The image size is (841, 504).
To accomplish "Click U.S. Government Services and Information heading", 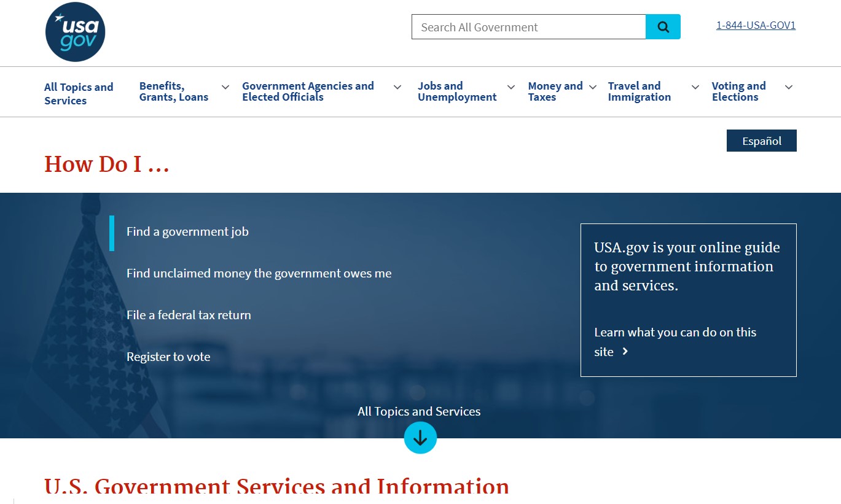I will [x=276, y=486].
